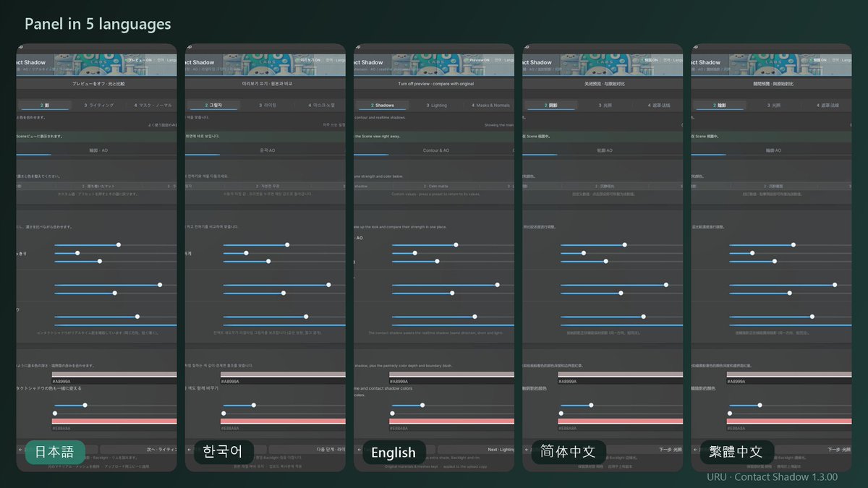Click the #E88A8A pink swatch in Traditional Chinese panel
The width and height of the screenshot is (868, 488).
point(789,421)
